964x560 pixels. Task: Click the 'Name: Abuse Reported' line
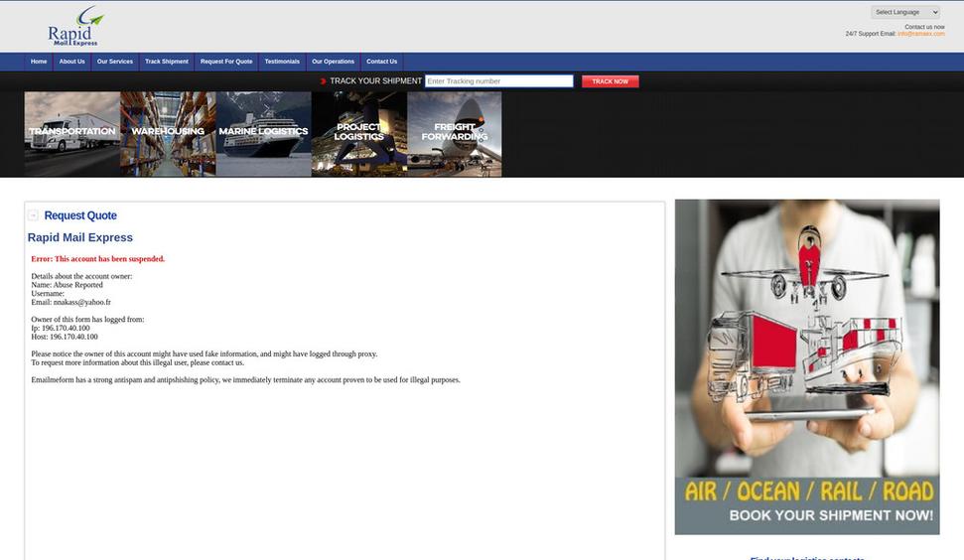(67, 285)
